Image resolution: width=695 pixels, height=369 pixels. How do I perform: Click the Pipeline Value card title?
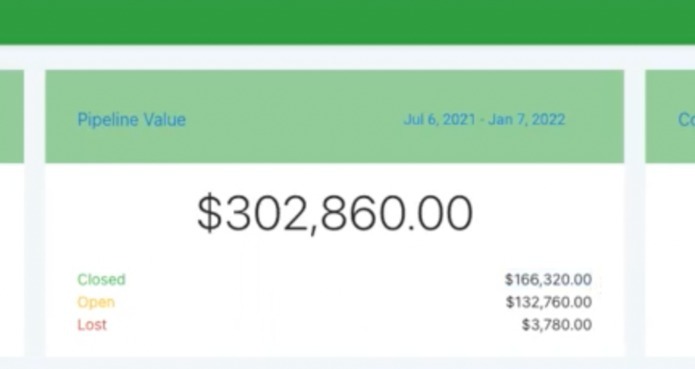point(132,120)
